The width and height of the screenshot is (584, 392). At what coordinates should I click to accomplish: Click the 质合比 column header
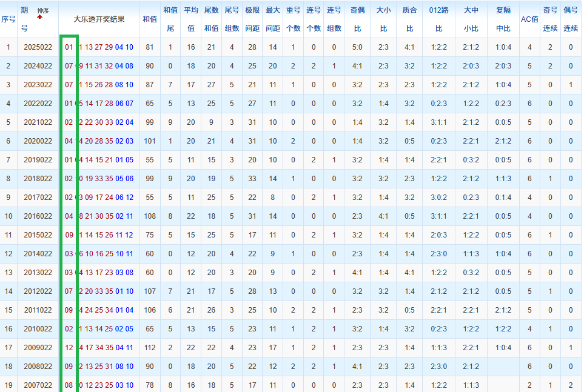410,19
